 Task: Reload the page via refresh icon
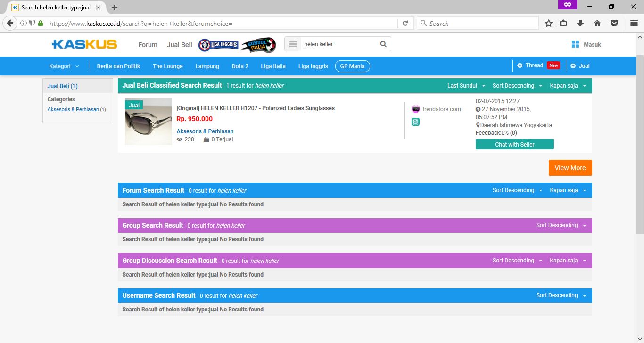(x=405, y=23)
